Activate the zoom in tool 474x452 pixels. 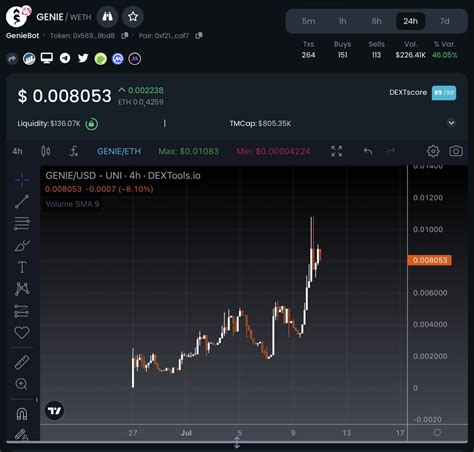coord(22,384)
